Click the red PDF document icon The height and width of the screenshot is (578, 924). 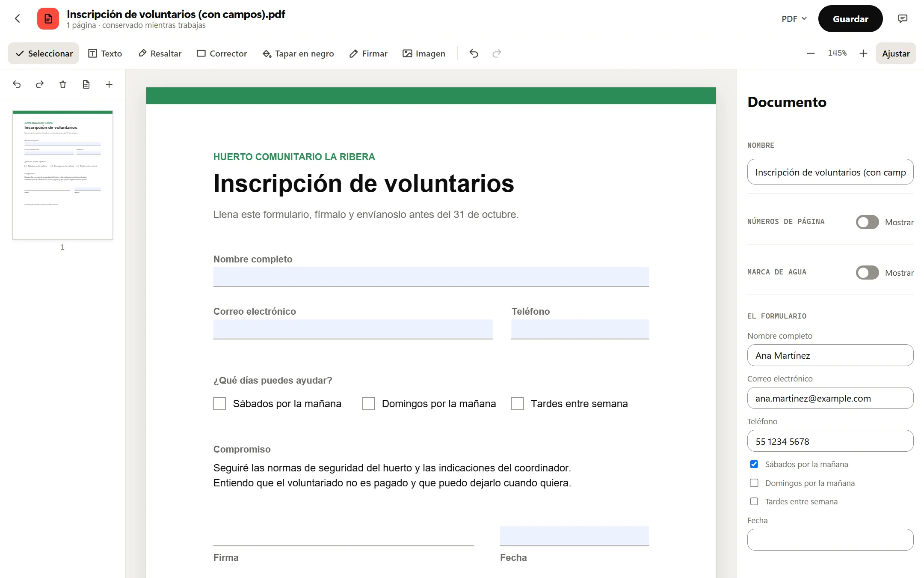pyautogui.click(x=48, y=18)
